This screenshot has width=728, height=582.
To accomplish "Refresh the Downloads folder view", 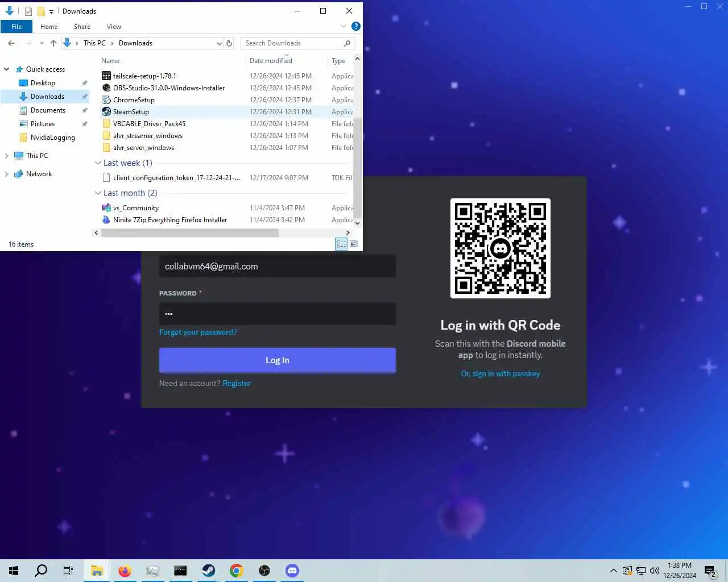I will 229,43.
